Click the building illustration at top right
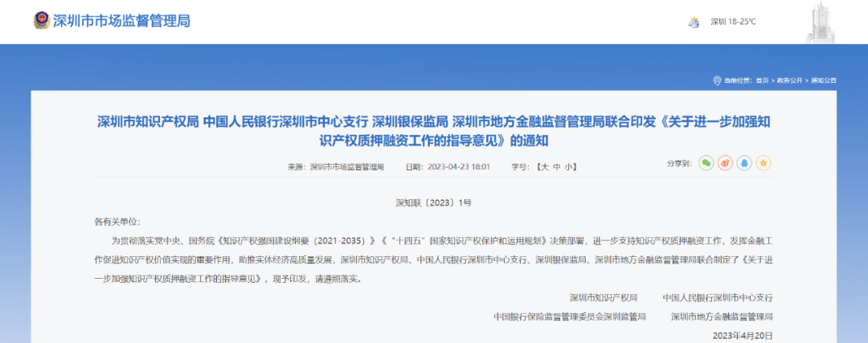 click(x=821, y=22)
